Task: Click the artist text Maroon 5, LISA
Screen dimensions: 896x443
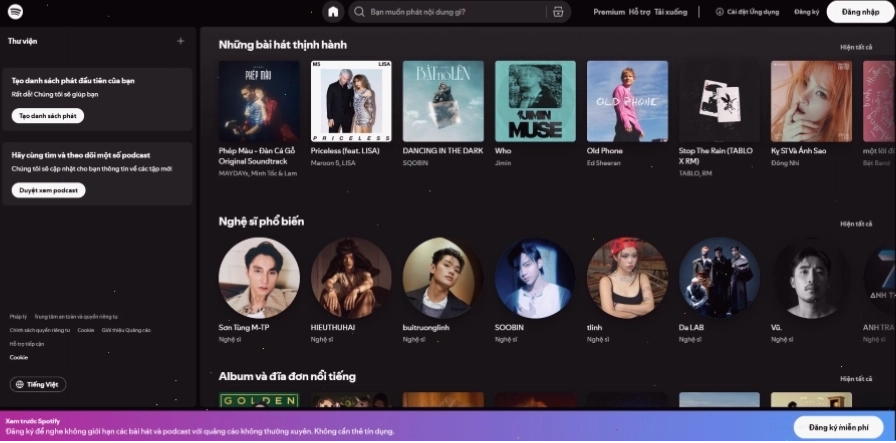Action: 333,163
